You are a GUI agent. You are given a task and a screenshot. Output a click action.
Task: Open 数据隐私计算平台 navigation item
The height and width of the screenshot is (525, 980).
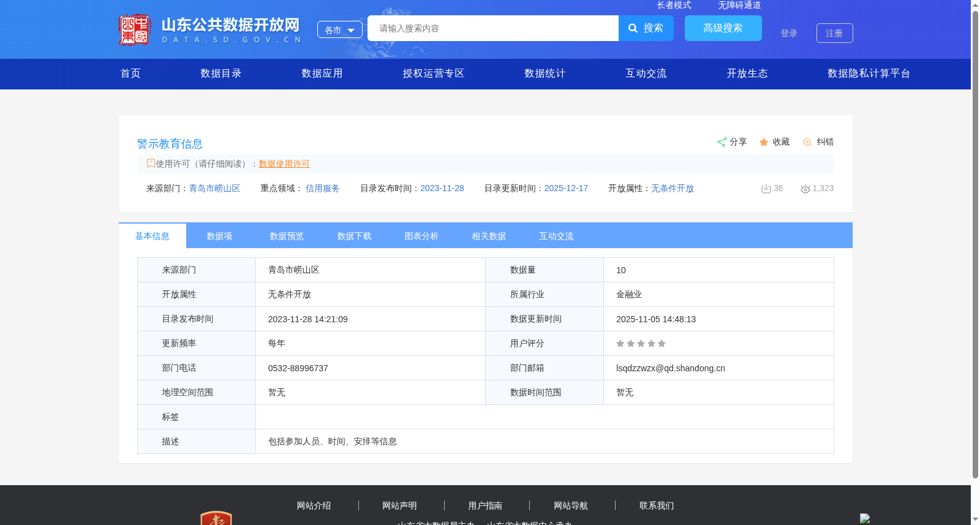click(869, 74)
